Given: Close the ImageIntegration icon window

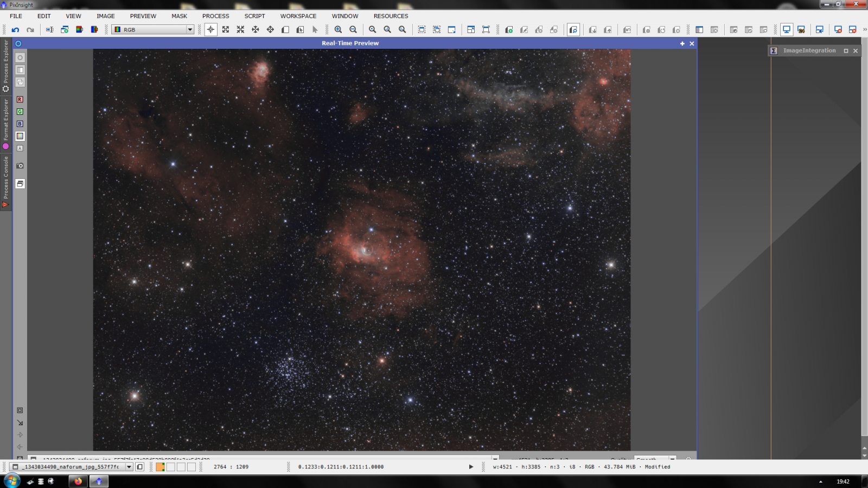Looking at the screenshot, I should tap(856, 50).
